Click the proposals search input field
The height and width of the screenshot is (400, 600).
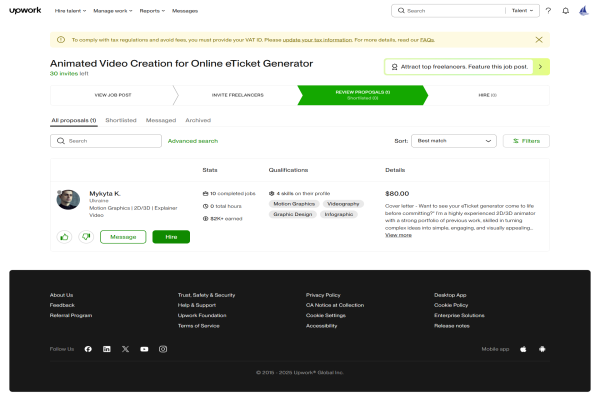pyautogui.click(x=110, y=141)
